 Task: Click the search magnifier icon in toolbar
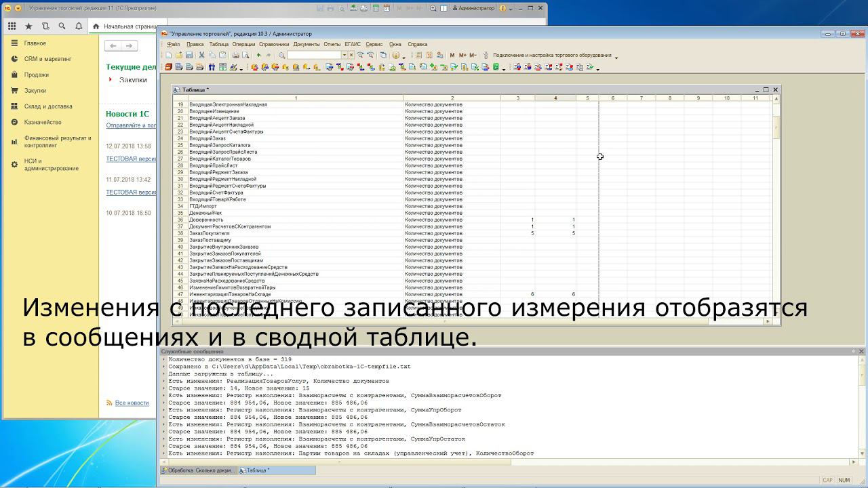(281, 55)
